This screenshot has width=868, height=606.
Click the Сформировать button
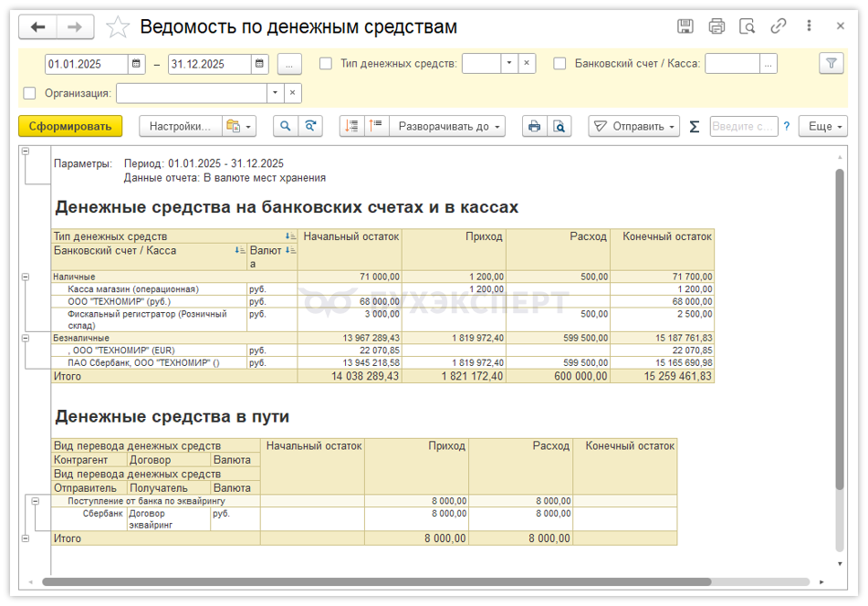coord(69,126)
